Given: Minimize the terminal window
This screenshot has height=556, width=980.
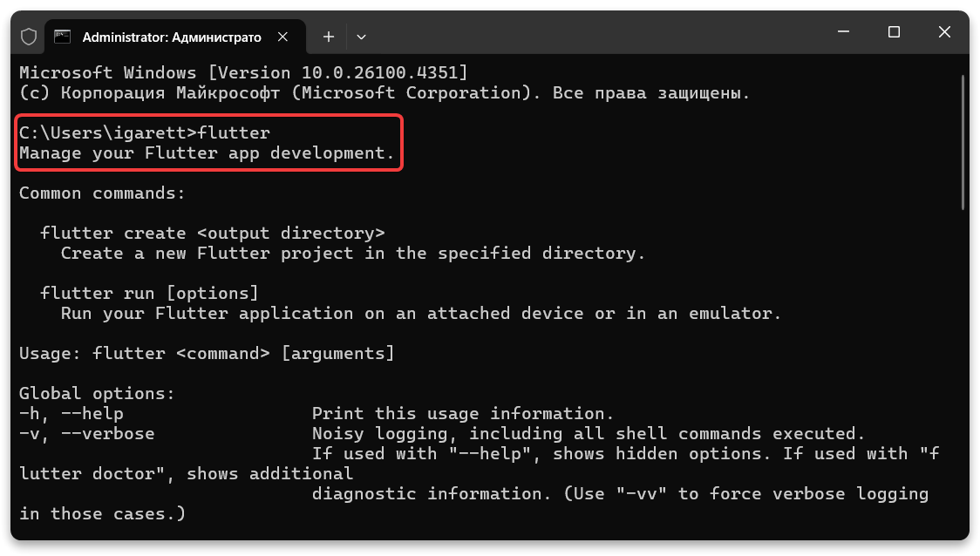Looking at the screenshot, I should [842, 32].
